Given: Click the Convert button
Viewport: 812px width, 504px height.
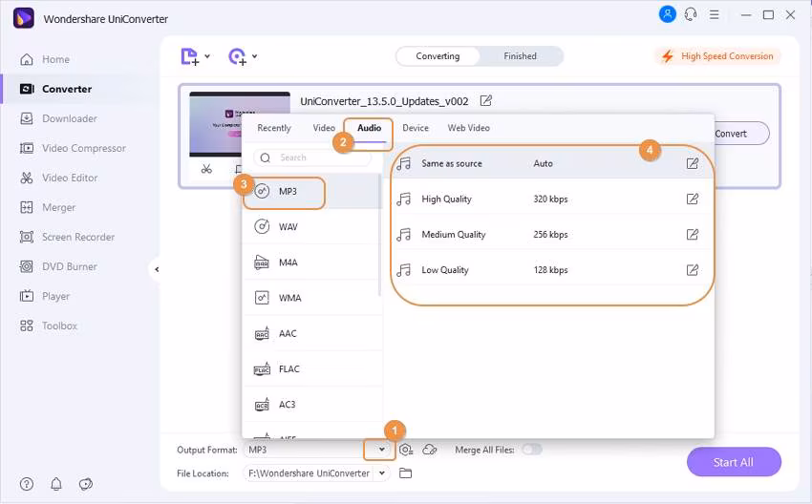Looking at the screenshot, I should pyautogui.click(x=739, y=134).
